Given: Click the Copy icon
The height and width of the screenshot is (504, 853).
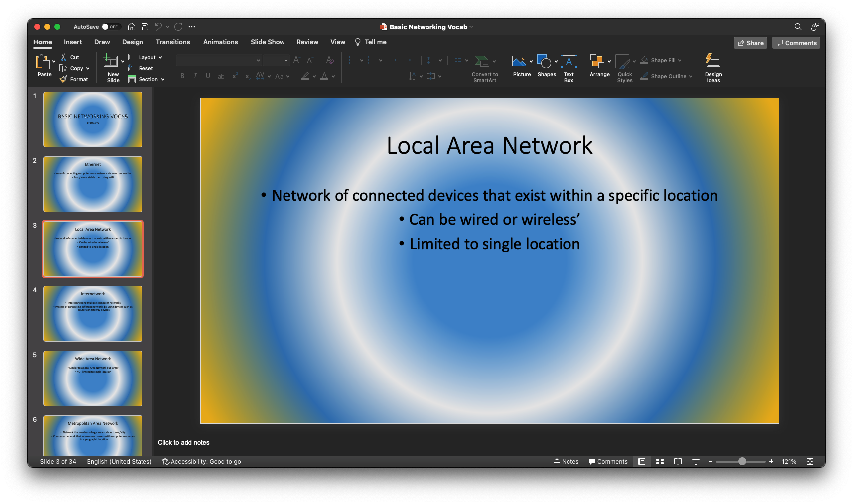Looking at the screenshot, I should point(63,68).
